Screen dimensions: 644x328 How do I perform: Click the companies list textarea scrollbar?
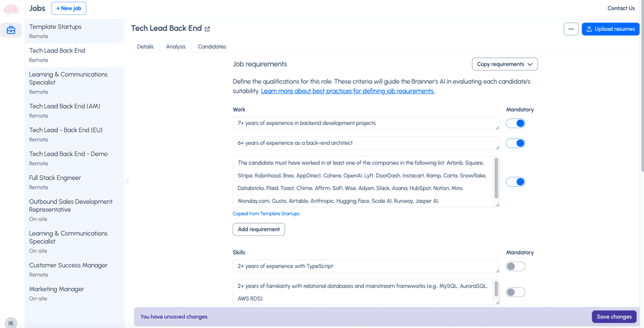496,178
